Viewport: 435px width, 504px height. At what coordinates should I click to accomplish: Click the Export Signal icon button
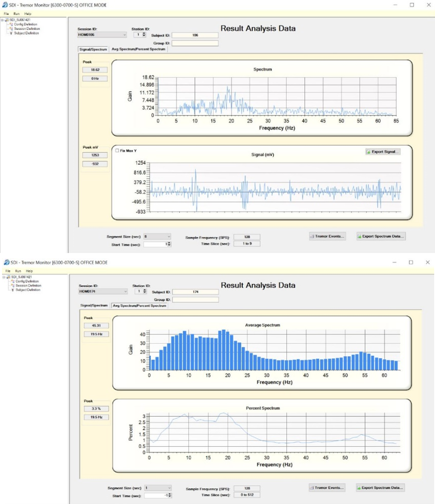tap(369, 152)
